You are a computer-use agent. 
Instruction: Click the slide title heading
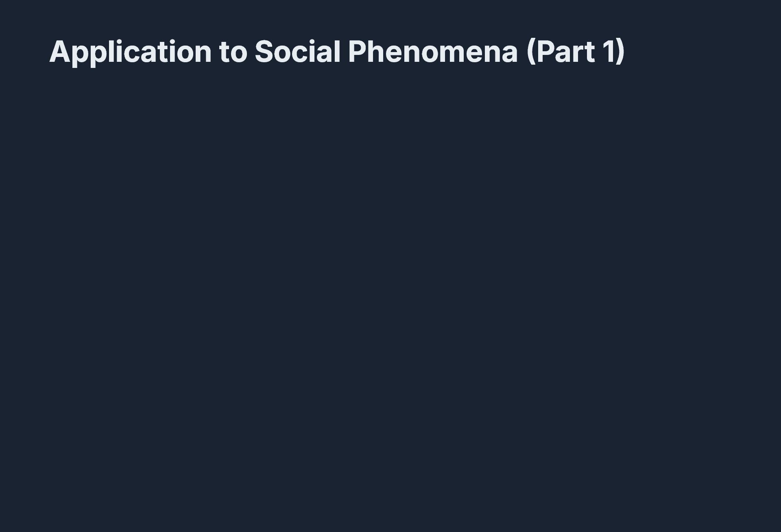tap(337, 52)
